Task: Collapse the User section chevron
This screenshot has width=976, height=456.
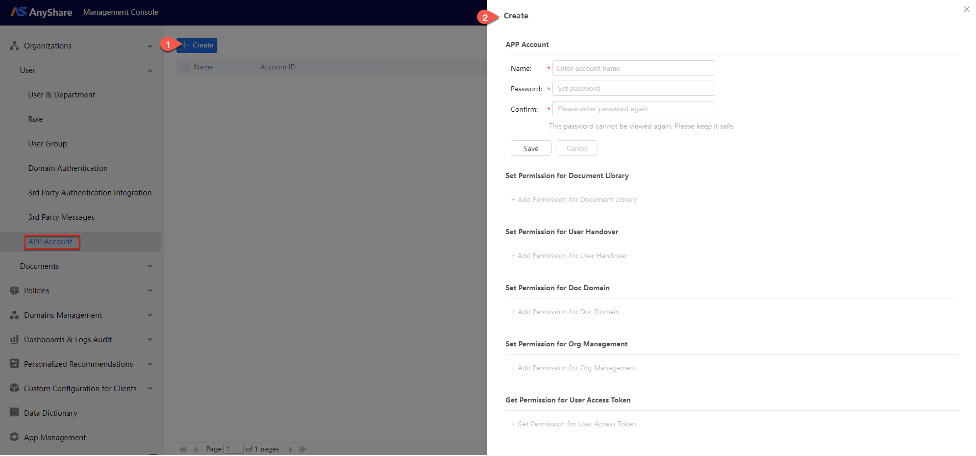Action: point(150,71)
